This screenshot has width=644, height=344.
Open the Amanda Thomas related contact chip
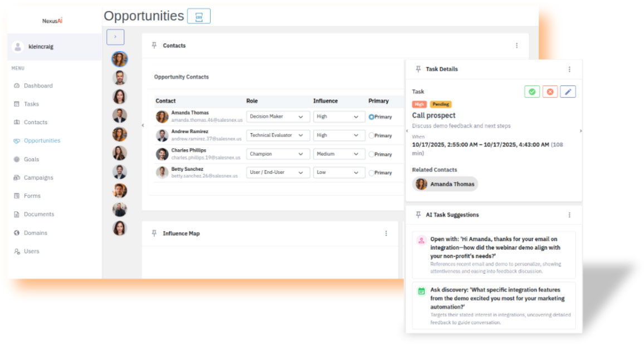click(x=445, y=184)
